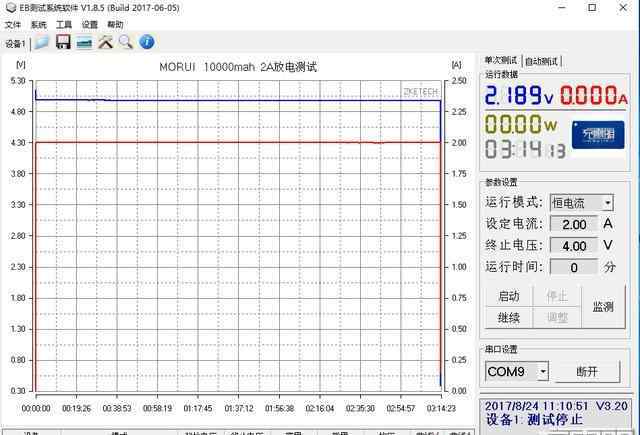This screenshot has width=640, height=435.
Task: Click the 调整 adjust button
Action: coord(557,317)
